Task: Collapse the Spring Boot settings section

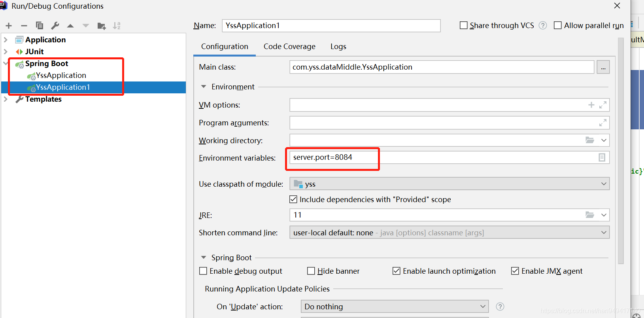Action: [x=204, y=257]
